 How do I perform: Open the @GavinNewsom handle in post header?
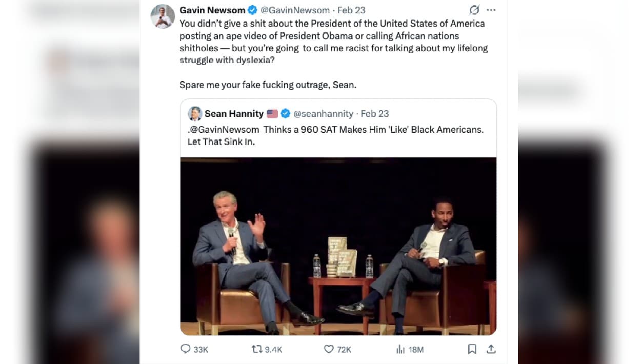(x=295, y=10)
